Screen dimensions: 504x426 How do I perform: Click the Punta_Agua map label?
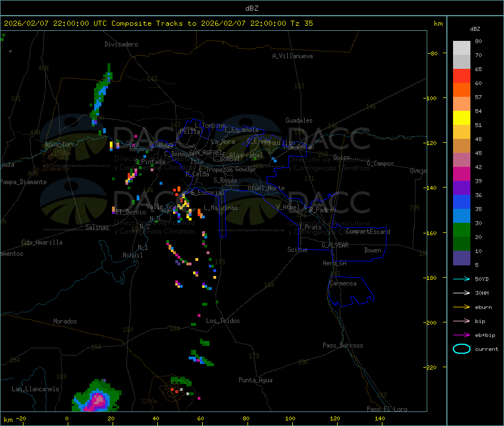(x=255, y=380)
